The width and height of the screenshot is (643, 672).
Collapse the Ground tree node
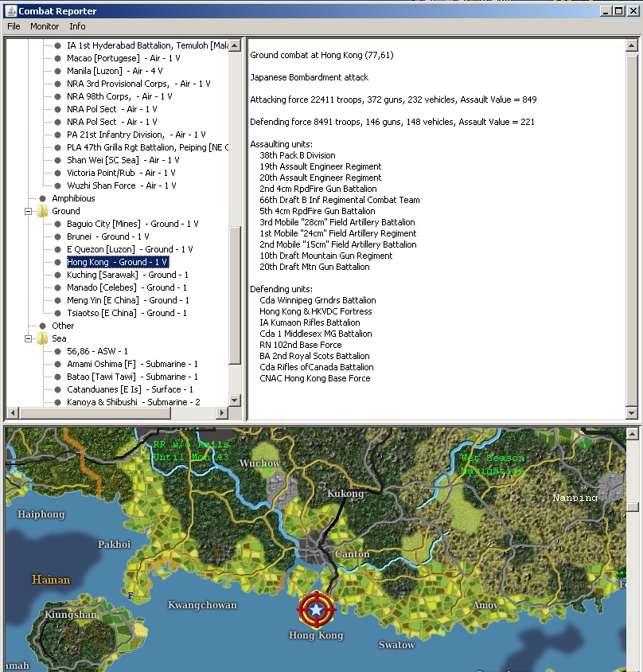click(x=29, y=211)
